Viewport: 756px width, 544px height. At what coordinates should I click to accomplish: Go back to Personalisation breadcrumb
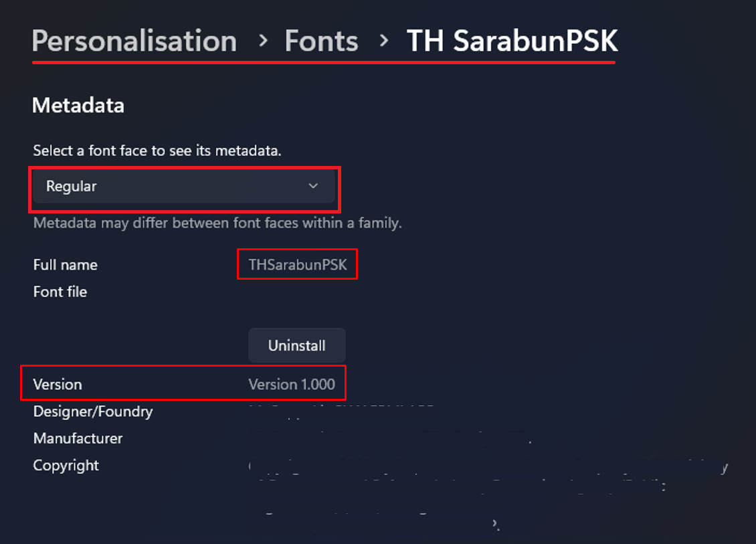[x=134, y=41]
